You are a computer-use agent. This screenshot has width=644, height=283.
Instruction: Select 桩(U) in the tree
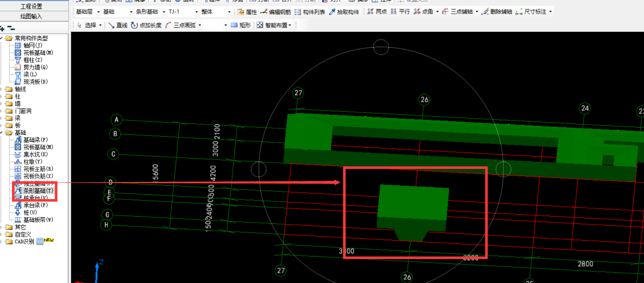pos(26,213)
